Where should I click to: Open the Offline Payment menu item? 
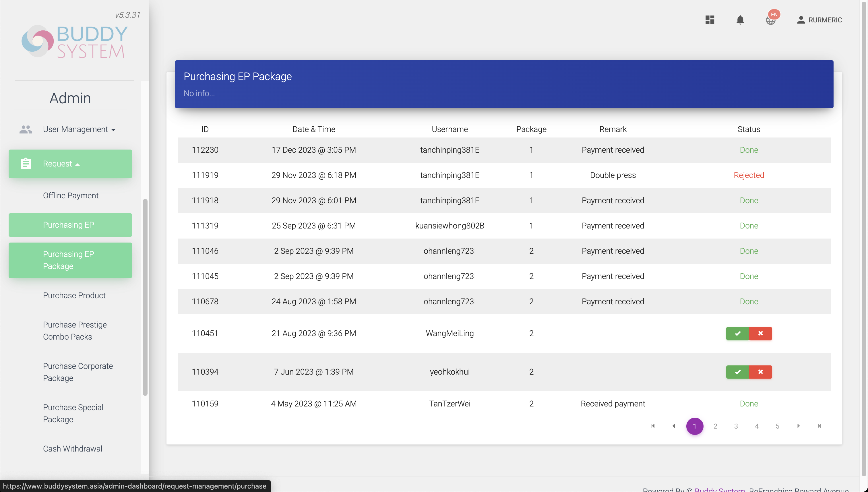click(x=71, y=196)
